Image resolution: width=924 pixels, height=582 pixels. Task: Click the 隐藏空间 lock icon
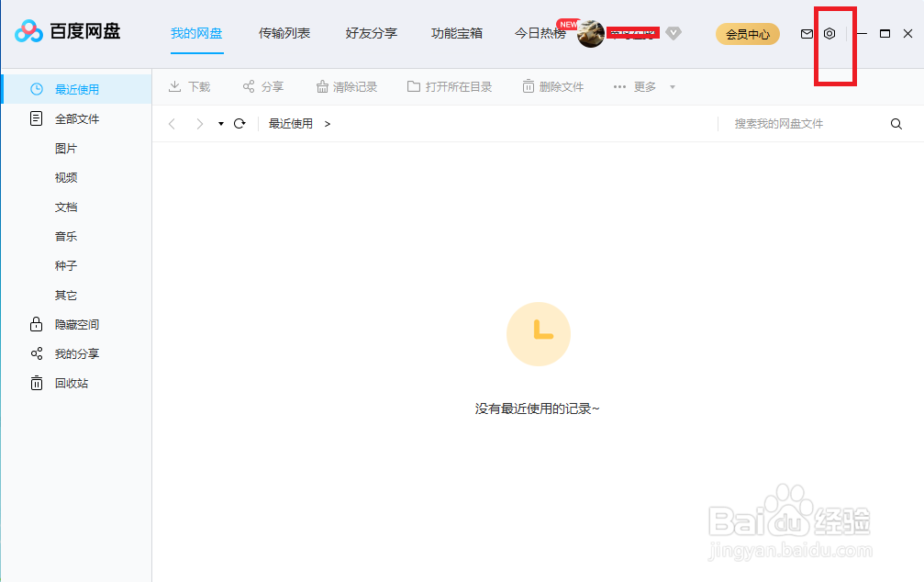click(x=36, y=324)
